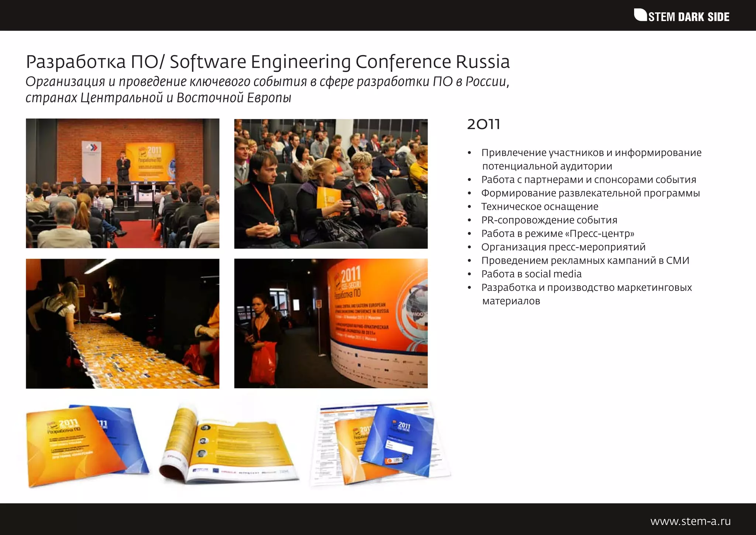This screenshot has height=535, width=756.
Task: Open the orange 2011 banner wall photo
Action: click(331, 323)
